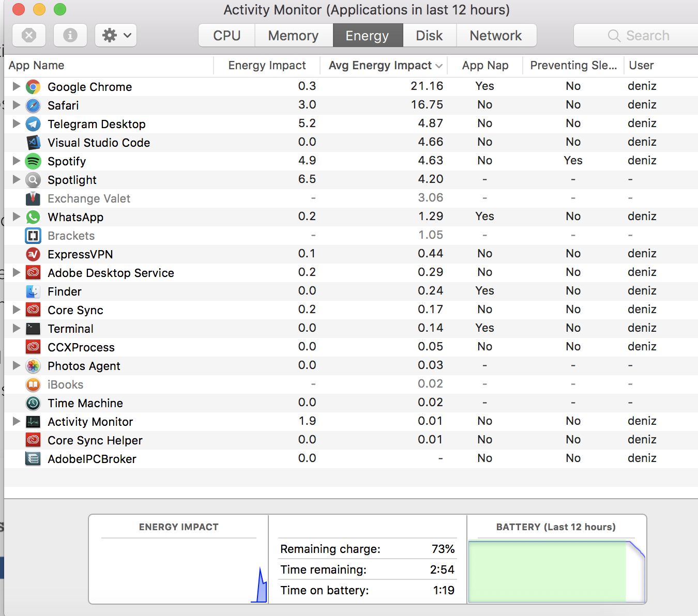Open the gear action menu
The width and height of the screenshot is (698, 616).
pos(116,35)
